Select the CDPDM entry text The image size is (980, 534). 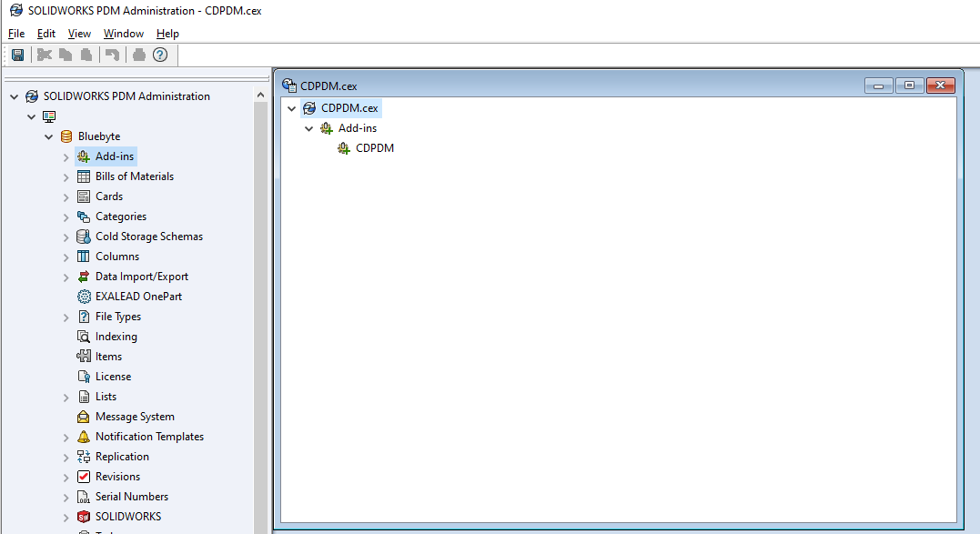(375, 148)
